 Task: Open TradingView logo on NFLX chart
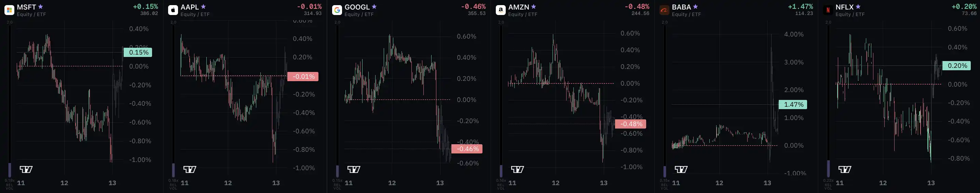coord(845,169)
